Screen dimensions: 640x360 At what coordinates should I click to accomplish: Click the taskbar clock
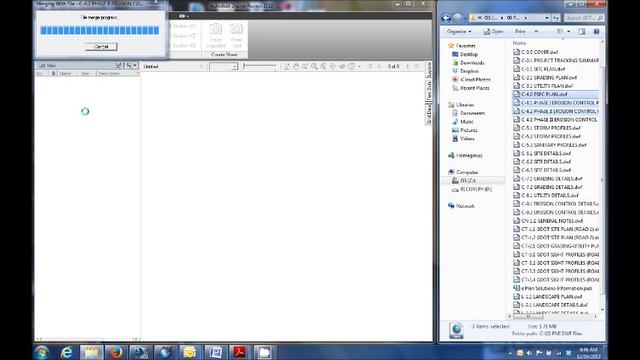click(588, 353)
